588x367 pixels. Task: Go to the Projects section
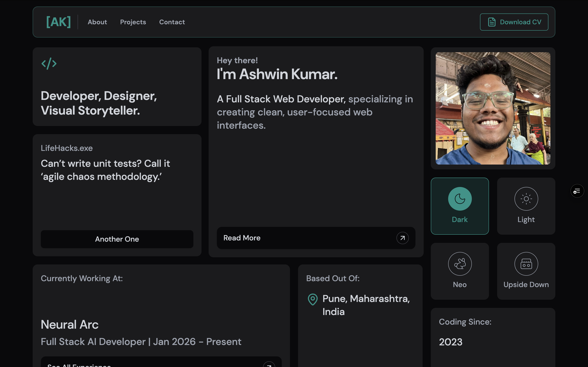pyautogui.click(x=133, y=22)
